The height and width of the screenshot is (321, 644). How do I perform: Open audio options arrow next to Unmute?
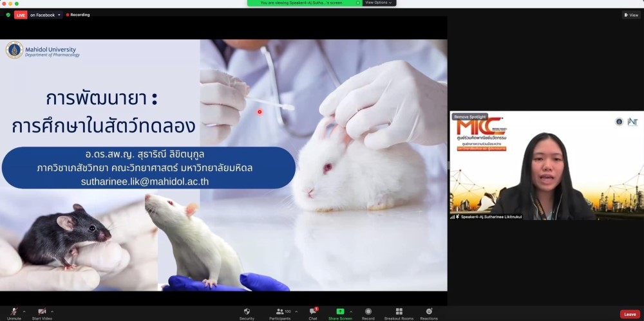pyautogui.click(x=24, y=311)
